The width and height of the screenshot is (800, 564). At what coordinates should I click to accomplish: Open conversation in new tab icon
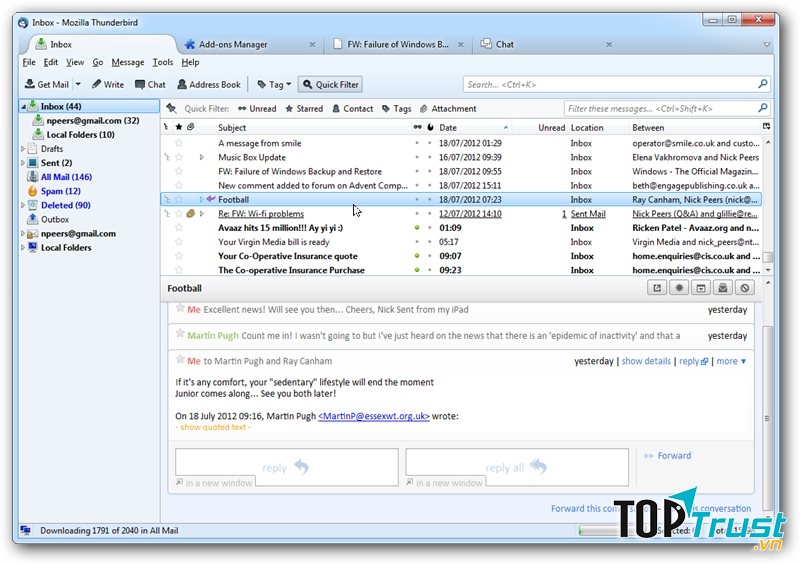click(x=657, y=288)
